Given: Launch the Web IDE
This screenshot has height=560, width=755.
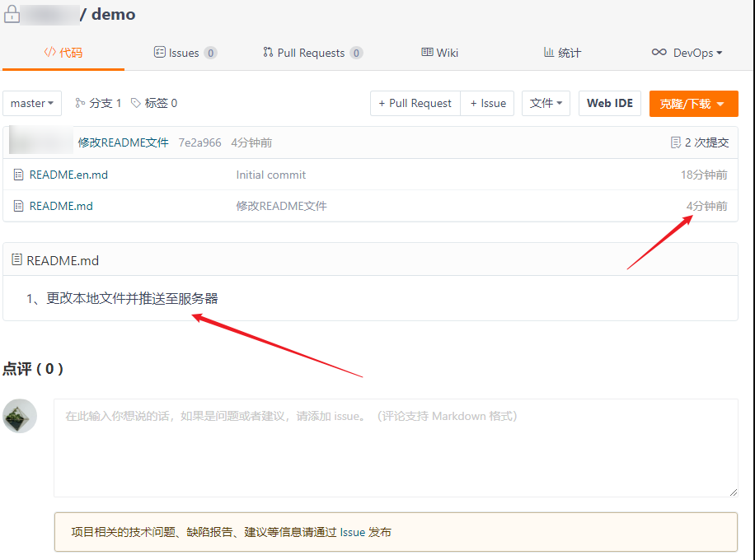Looking at the screenshot, I should [x=610, y=103].
